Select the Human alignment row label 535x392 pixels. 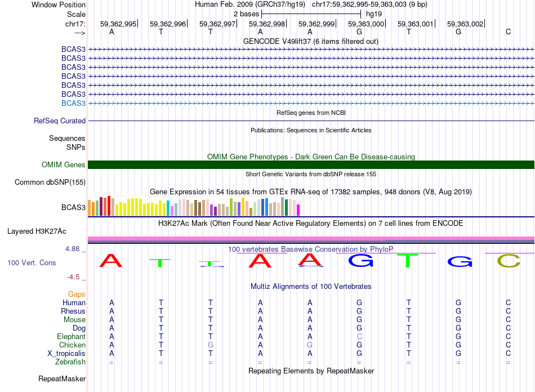(x=74, y=302)
